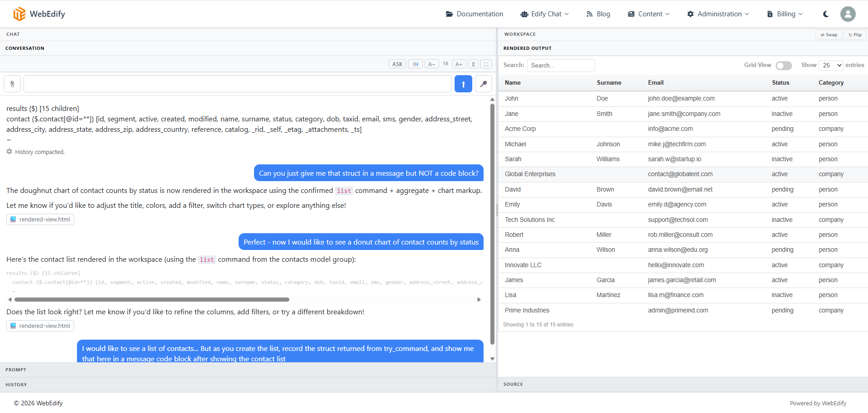Click the chat scroll-up arrow
868x413 pixels.
pos(492,99)
